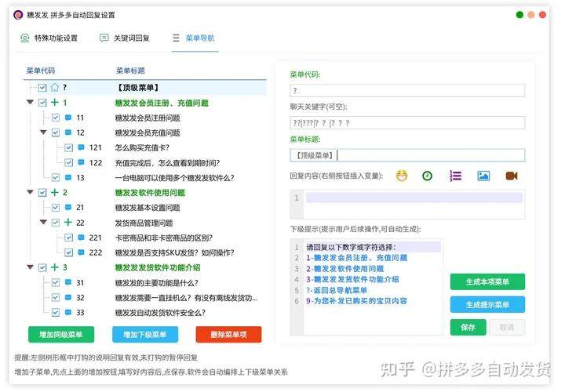Screen dimensions: 565x392
Task: Toggle checkbox for item 13
Action: point(56,177)
